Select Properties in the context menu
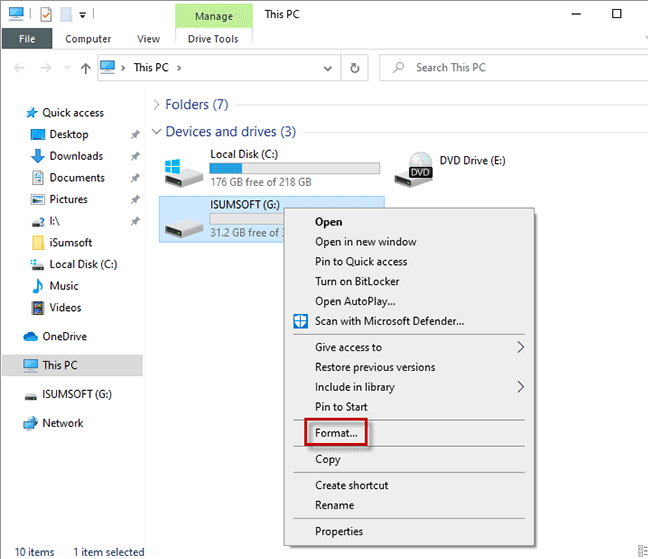 (x=339, y=531)
